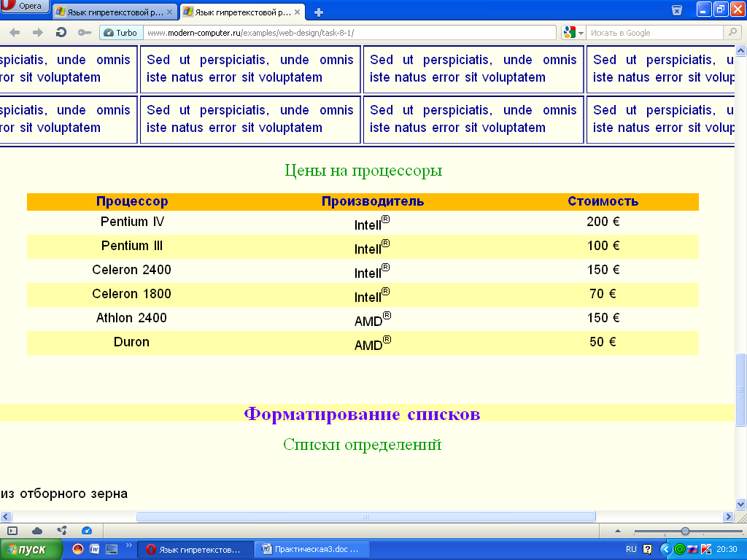Click the Pentium III table cell
Viewport: 747px width, 560px height.
(x=132, y=246)
